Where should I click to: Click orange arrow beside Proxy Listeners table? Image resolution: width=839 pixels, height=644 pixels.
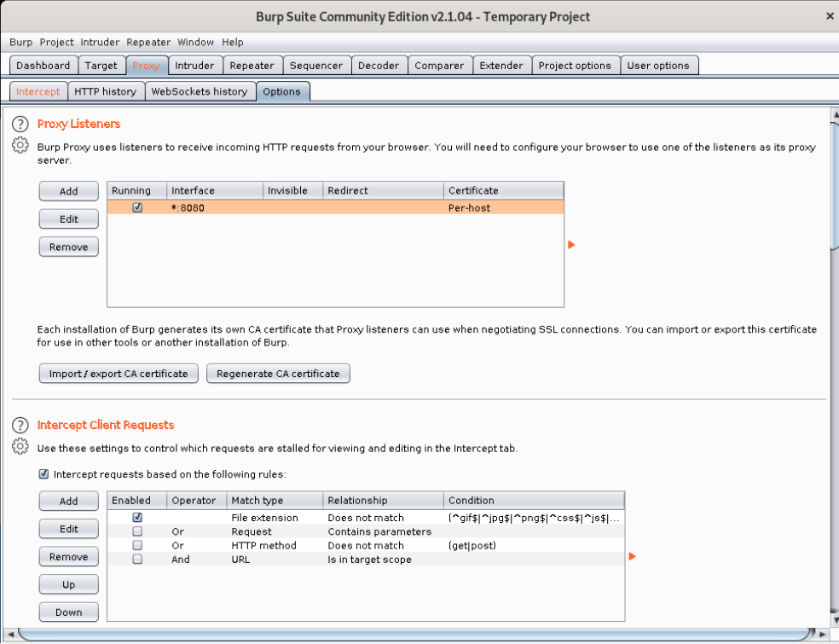click(571, 245)
